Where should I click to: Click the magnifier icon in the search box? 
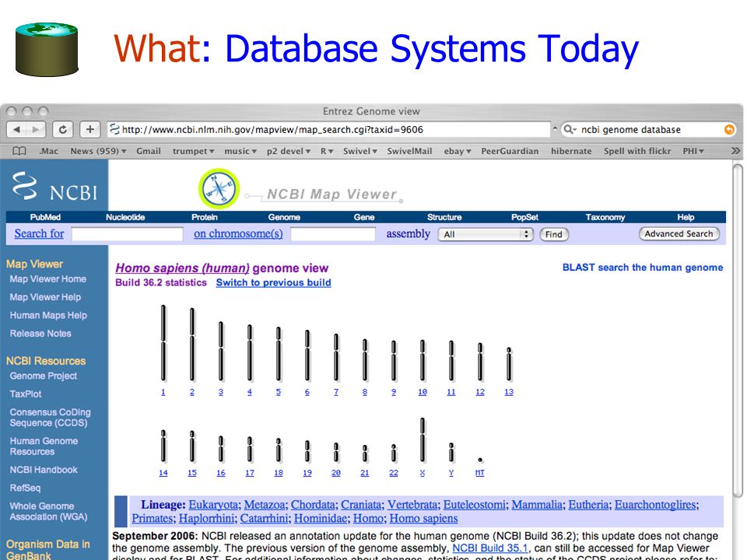570,129
